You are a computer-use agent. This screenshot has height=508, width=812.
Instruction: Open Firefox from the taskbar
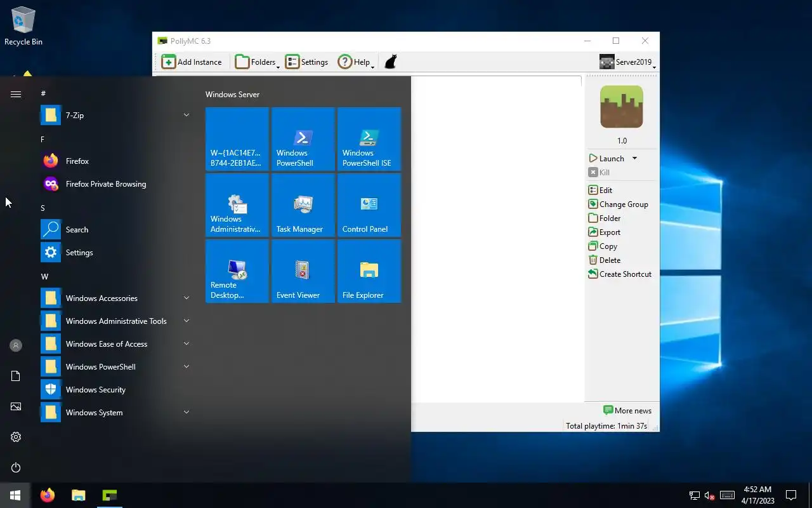[x=48, y=495]
